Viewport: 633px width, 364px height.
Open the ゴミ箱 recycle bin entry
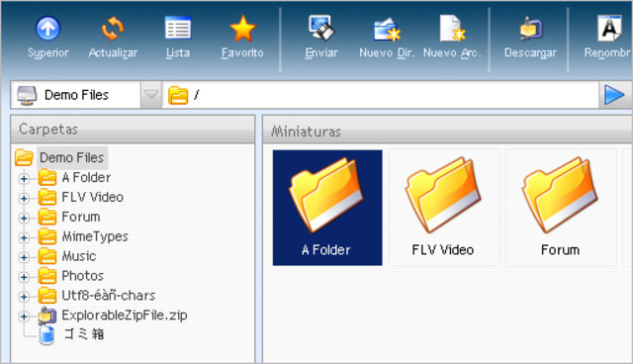84,334
